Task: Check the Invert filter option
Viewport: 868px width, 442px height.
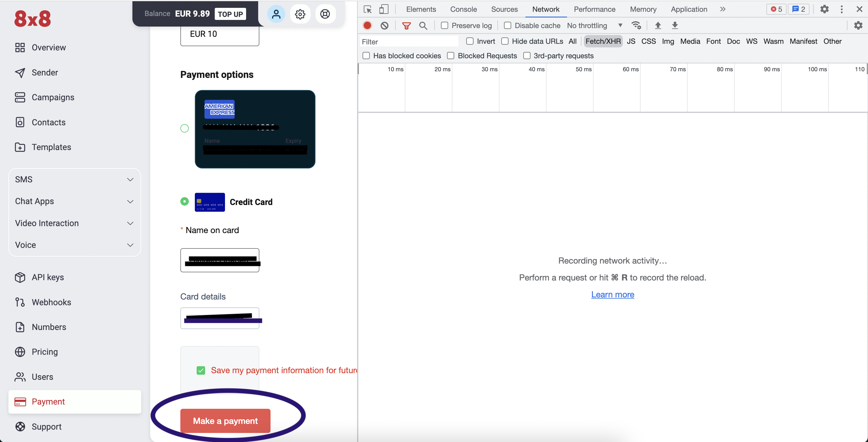Action: [470, 41]
